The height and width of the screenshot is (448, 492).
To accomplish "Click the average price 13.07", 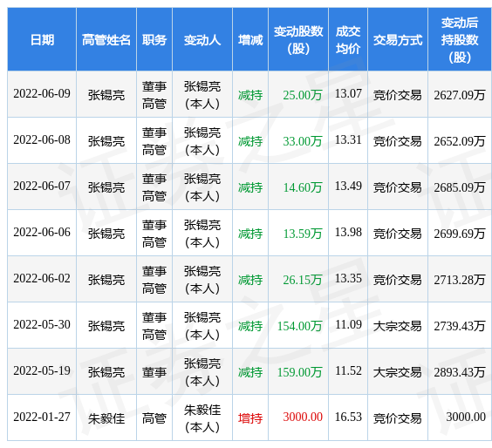I will point(348,93).
